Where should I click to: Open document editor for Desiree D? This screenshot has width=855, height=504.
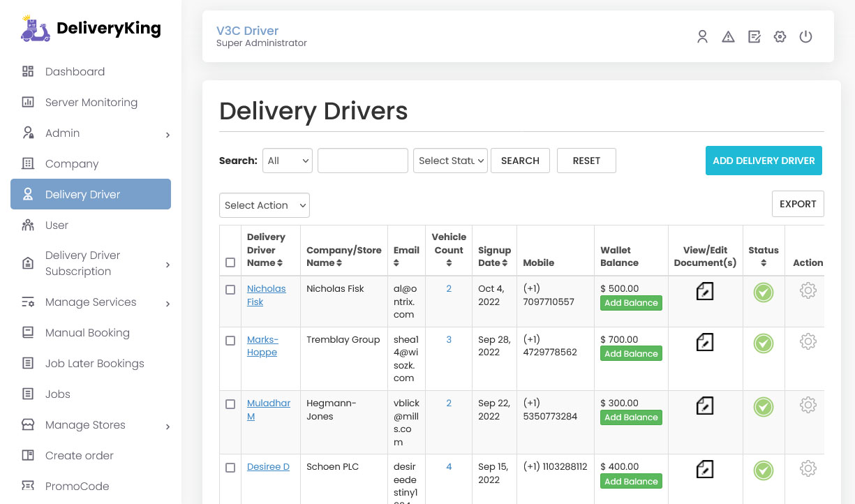tap(705, 469)
